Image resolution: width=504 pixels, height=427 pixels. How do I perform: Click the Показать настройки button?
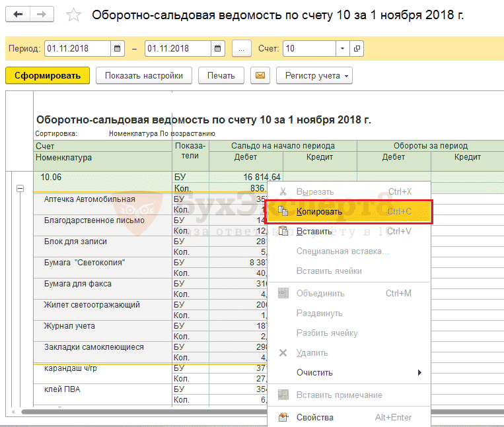(143, 75)
